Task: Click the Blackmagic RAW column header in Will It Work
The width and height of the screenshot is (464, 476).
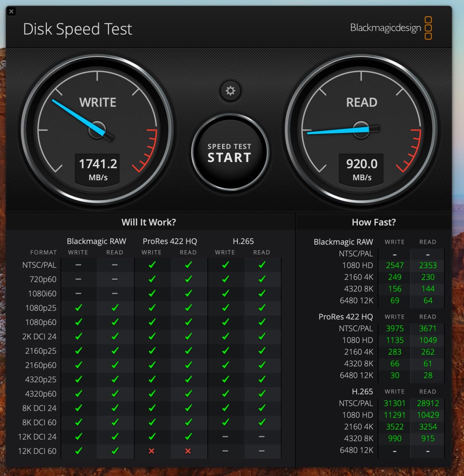Action: tap(96, 241)
